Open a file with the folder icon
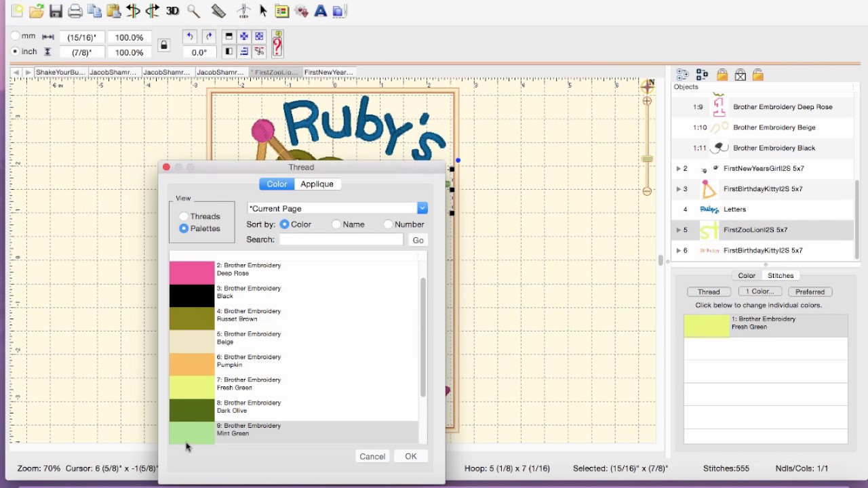 pos(37,11)
